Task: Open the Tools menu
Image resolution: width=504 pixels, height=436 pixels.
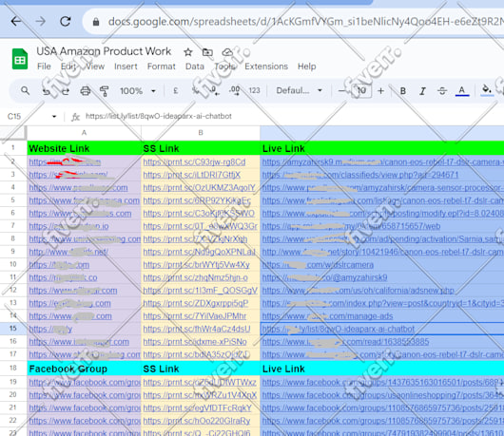Action: click(x=224, y=66)
